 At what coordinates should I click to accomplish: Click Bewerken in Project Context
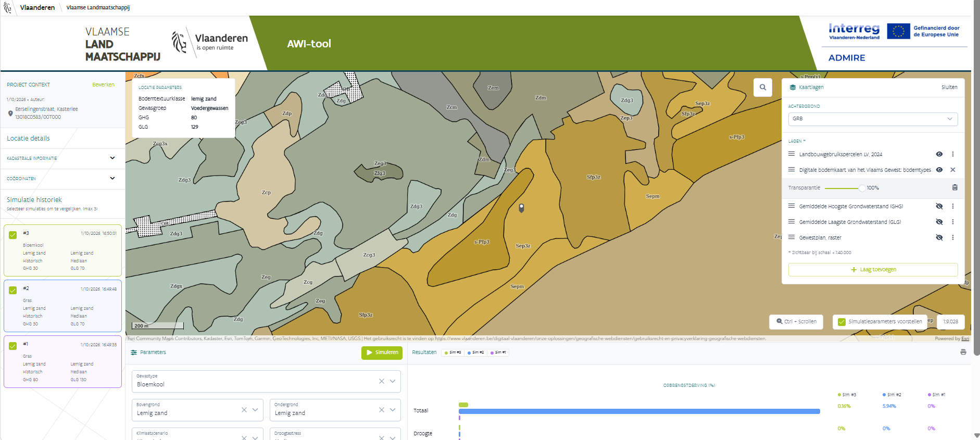click(x=103, y=84)
